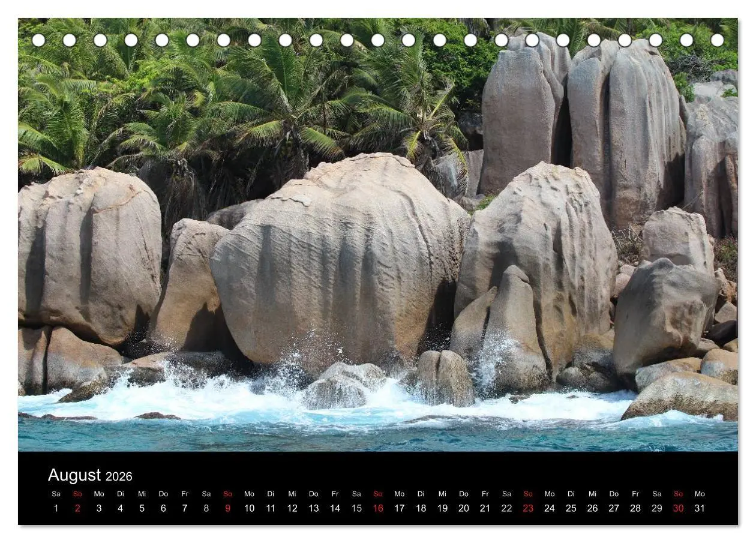Screen dimensions: 756x543
Task: Select date 15 in the calendar
Action: 356,508
